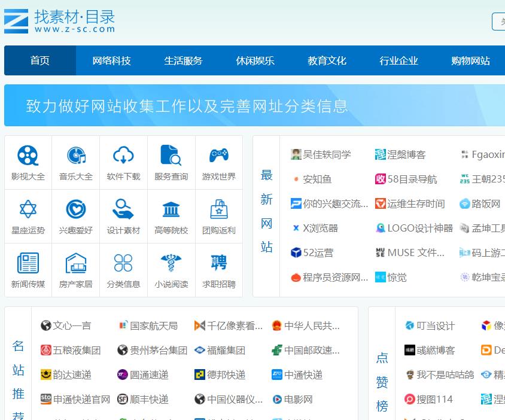Open the 程序员资源网... link
This screenshot has width=505, height=420.
coord(335,278)
